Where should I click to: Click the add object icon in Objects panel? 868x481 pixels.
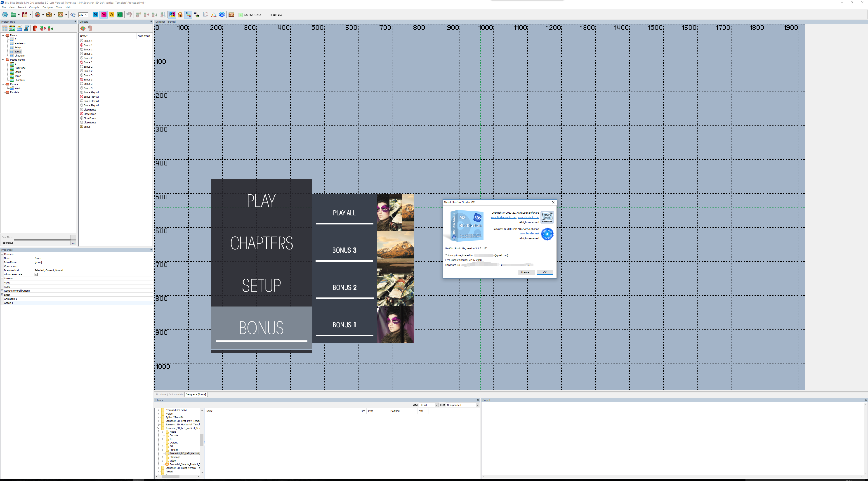click(x=83, y=28)
